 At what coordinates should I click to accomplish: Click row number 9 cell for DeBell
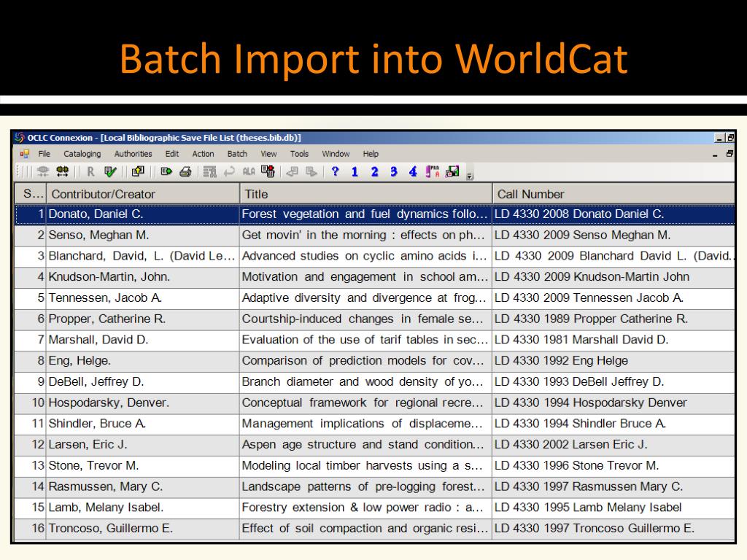pos(31,382)
